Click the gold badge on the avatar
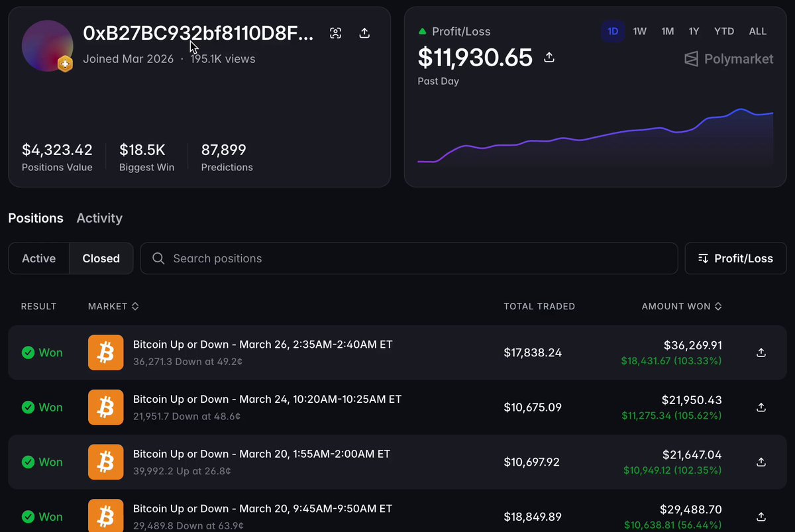Viewport: 795px width, 532px height. (x=65, y=64)
